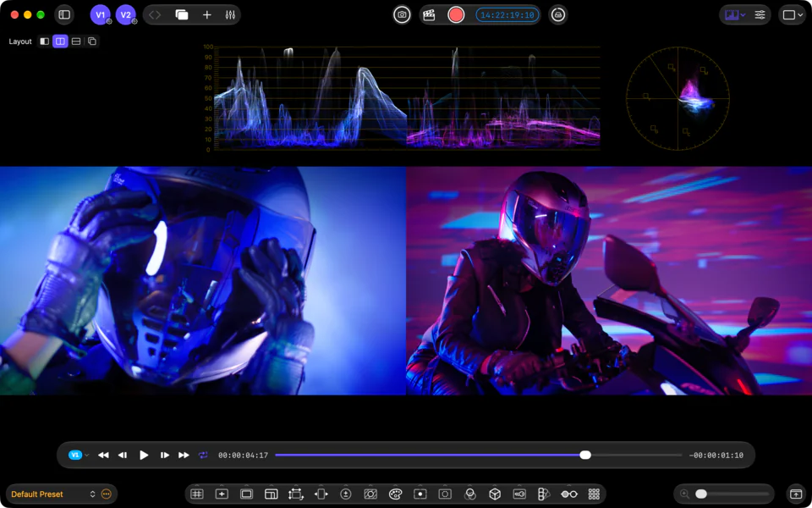Screen dimensions: 812x508
Task: Select the stacked top-bottom layout option
Action: tap(76, 41)
